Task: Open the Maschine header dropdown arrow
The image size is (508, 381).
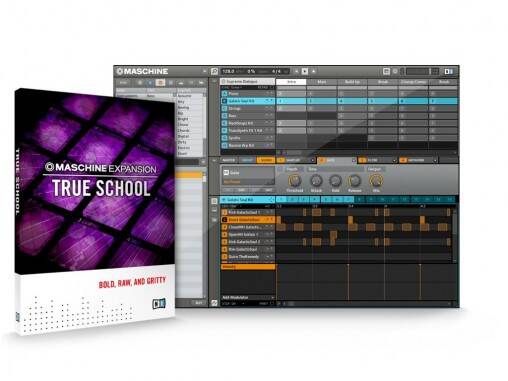Action: 204,71
